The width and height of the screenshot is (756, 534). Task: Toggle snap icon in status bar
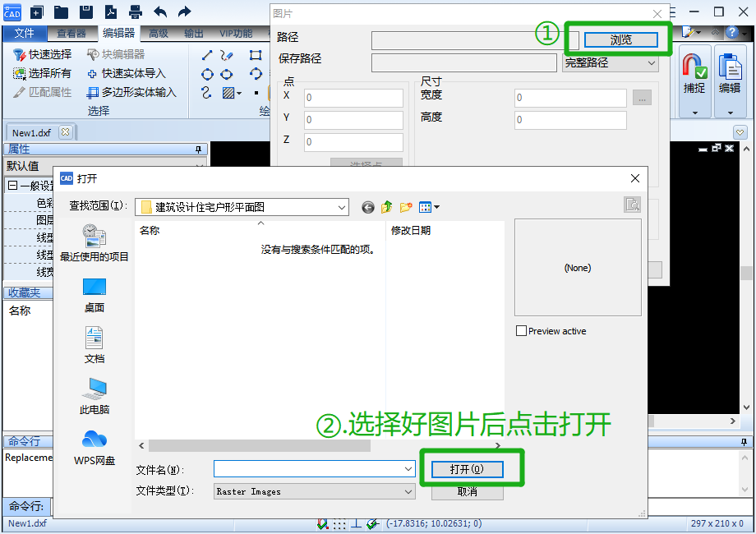pos(322,524)
